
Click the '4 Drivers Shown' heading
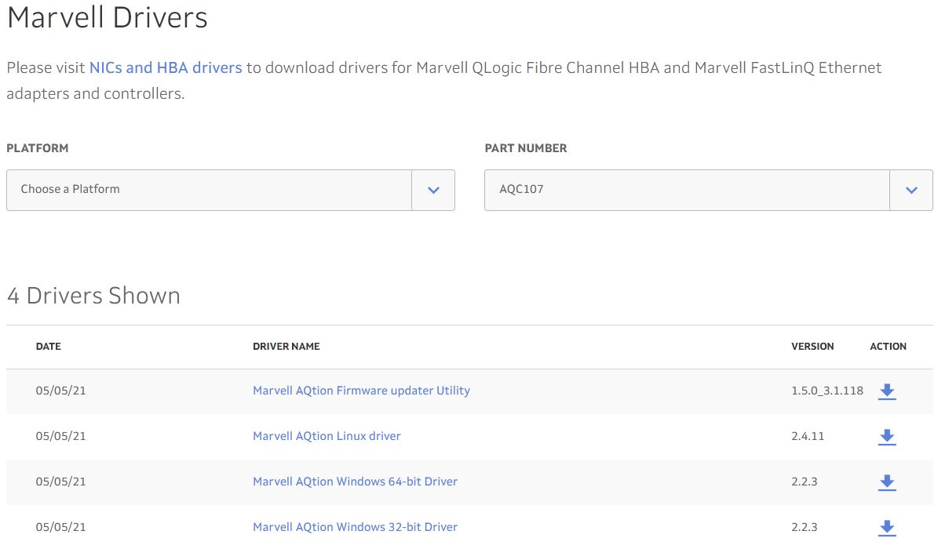click(x=93, y=296)
